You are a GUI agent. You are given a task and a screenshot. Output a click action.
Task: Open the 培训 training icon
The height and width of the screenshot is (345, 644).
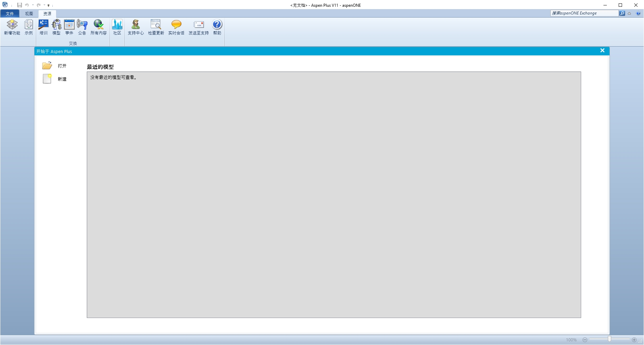tap(43, 27)
